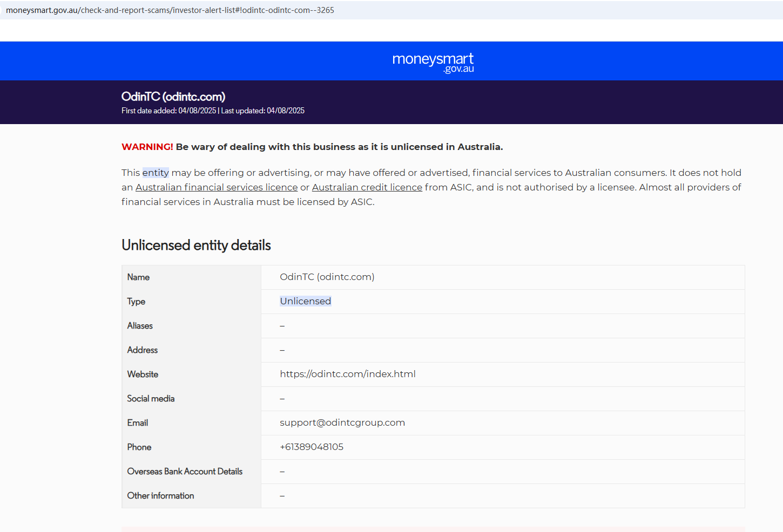783x532 pixels.
Task: Open the Australian credit licence link
Action: point(367,187)
